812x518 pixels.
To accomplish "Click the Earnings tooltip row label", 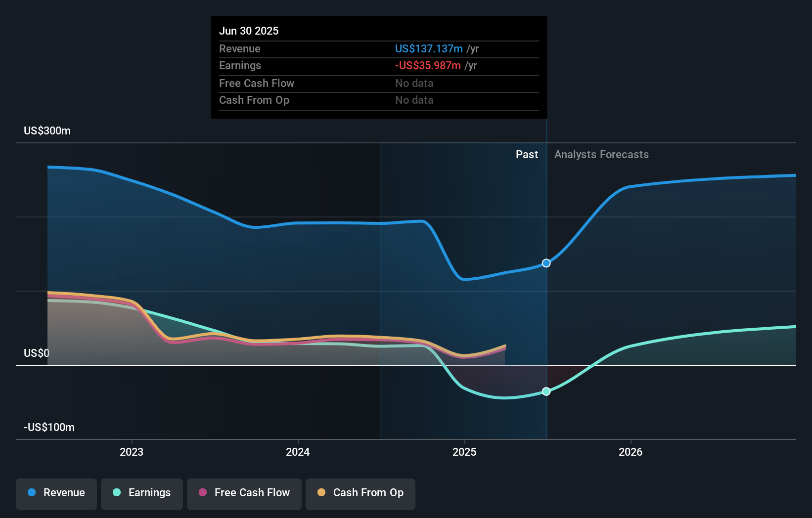I will point(240,65).
